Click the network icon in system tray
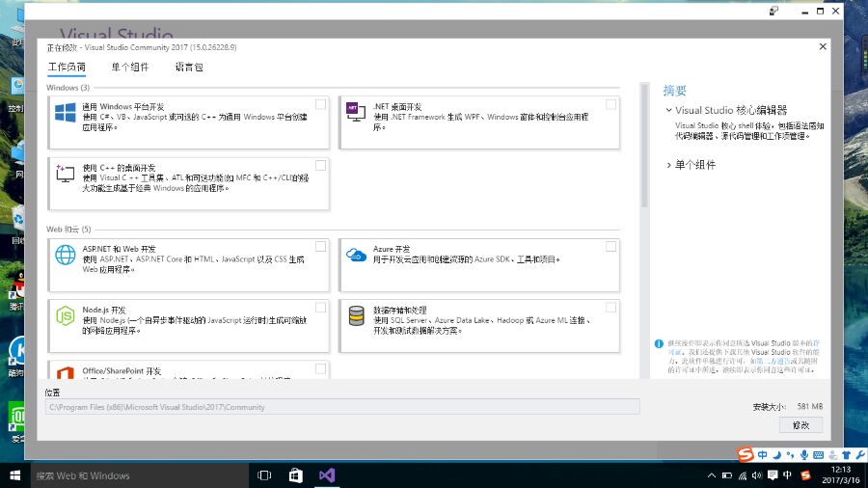 click(743, 475)
